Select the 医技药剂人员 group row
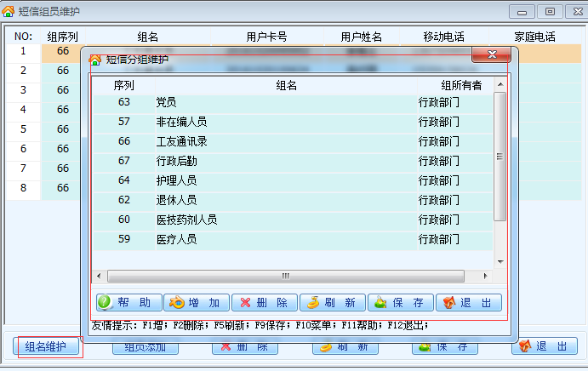The image size is (588, 371). 293,220
